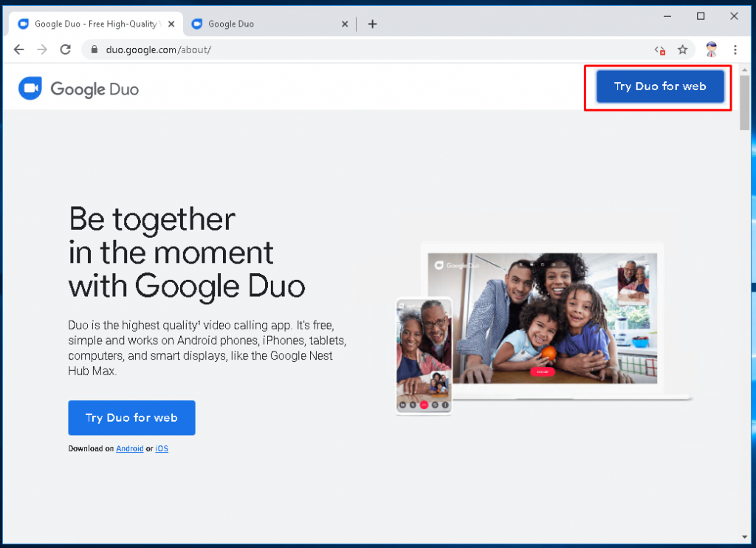The height and width of the screenshot is (548, 756).
Task: Click the scrollbar up arrow
Action: point(745,70)
